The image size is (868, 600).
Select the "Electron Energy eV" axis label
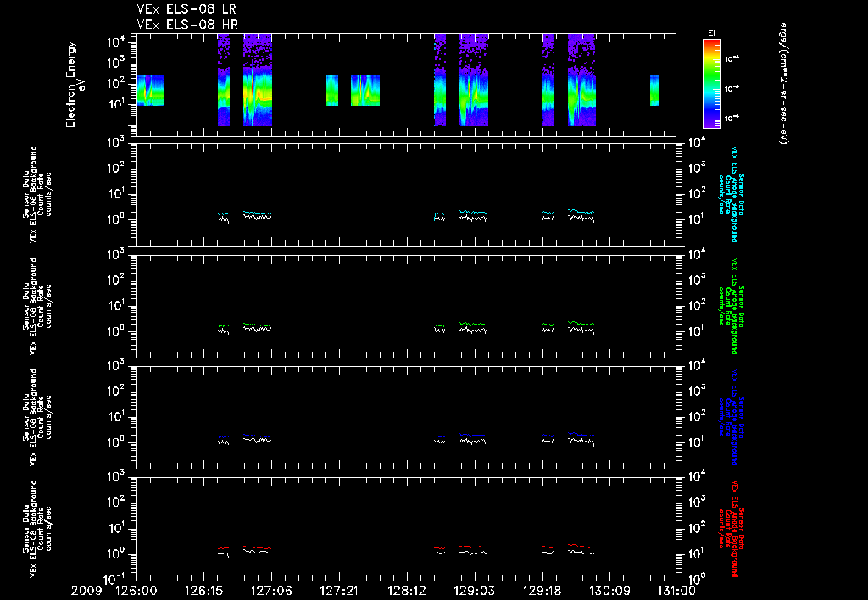(x=75, y=85)
